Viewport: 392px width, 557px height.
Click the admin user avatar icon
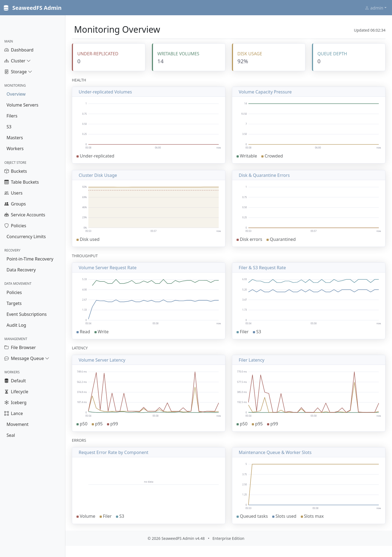click(367, 8)
